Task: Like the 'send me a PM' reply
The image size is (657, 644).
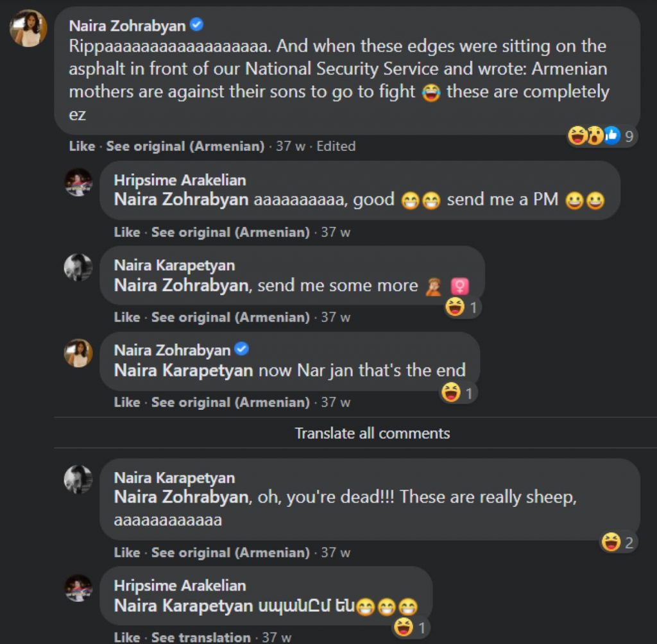Action: point(126,232)
